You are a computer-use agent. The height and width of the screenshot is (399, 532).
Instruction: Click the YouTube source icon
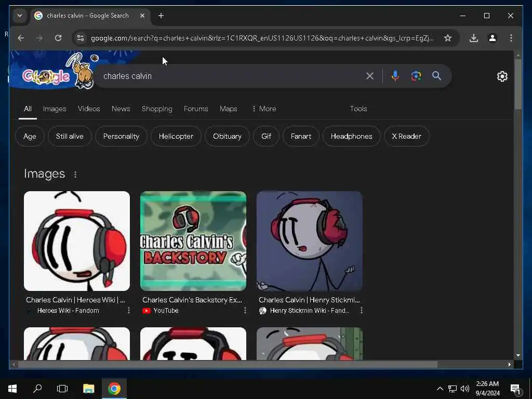[146, 311]
